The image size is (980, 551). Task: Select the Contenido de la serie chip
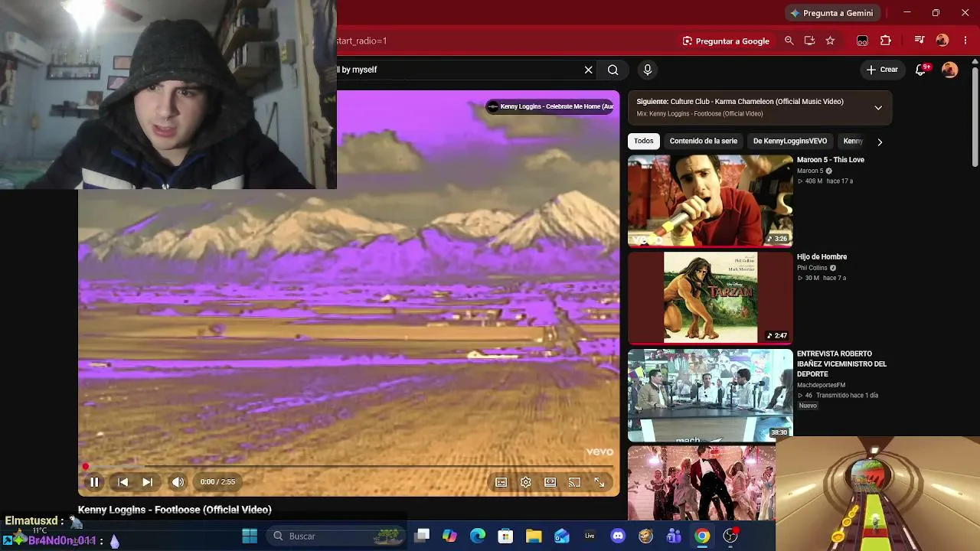click(704, 141)
